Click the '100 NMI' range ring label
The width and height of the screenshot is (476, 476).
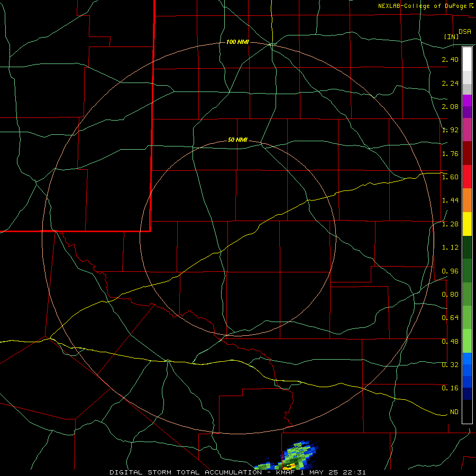(237, 42)
